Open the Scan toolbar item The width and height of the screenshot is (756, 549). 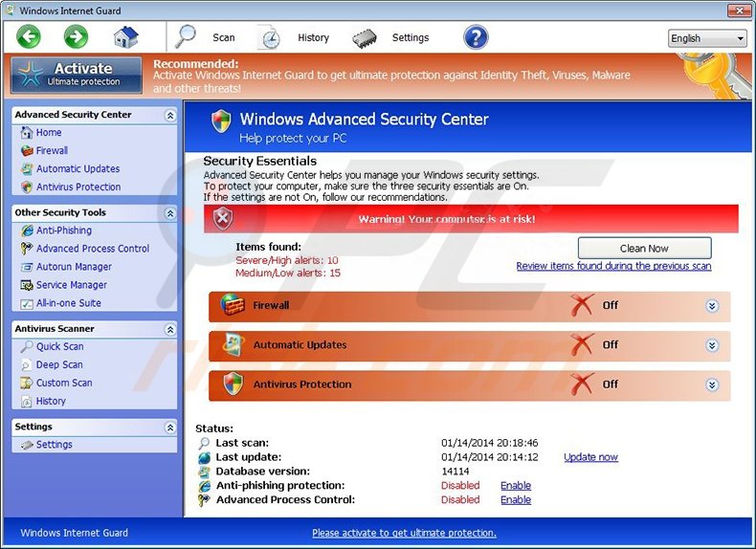224,37
